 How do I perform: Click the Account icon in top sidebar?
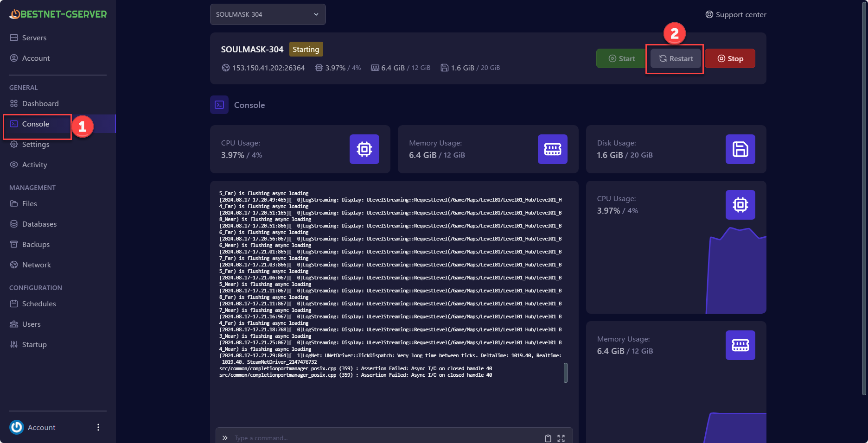[14, 58]
